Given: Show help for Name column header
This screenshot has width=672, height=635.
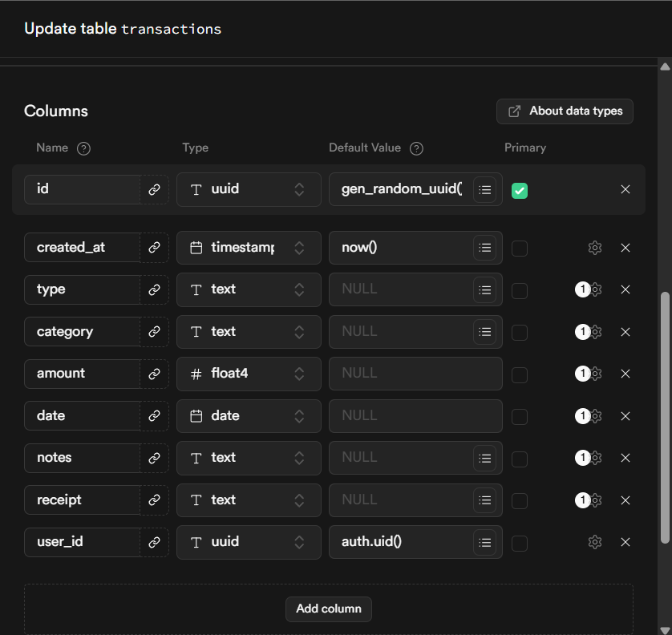Looking at the screenshot, I should point(83,148).
